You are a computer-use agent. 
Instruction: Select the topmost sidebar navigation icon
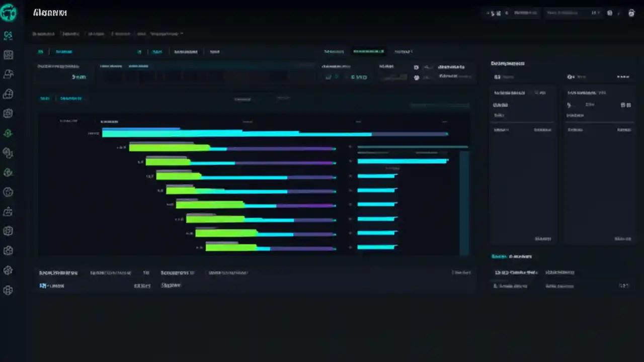(8, 35)
